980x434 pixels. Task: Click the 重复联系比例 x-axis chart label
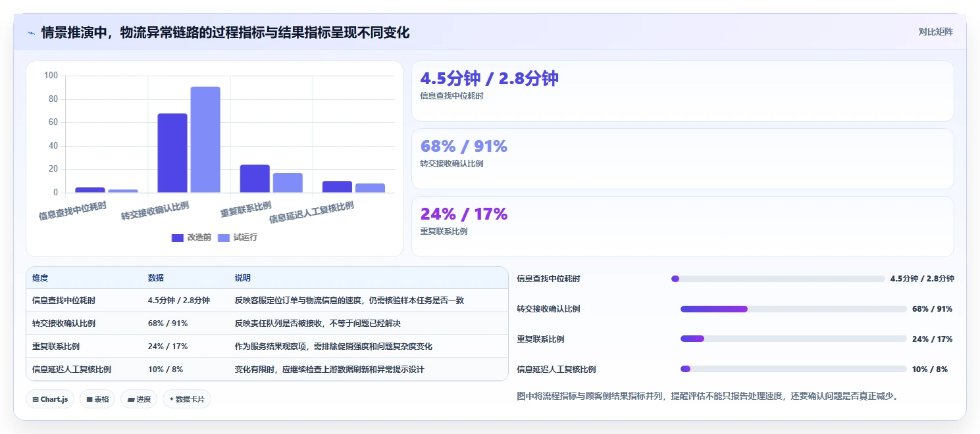coord(246,209)
